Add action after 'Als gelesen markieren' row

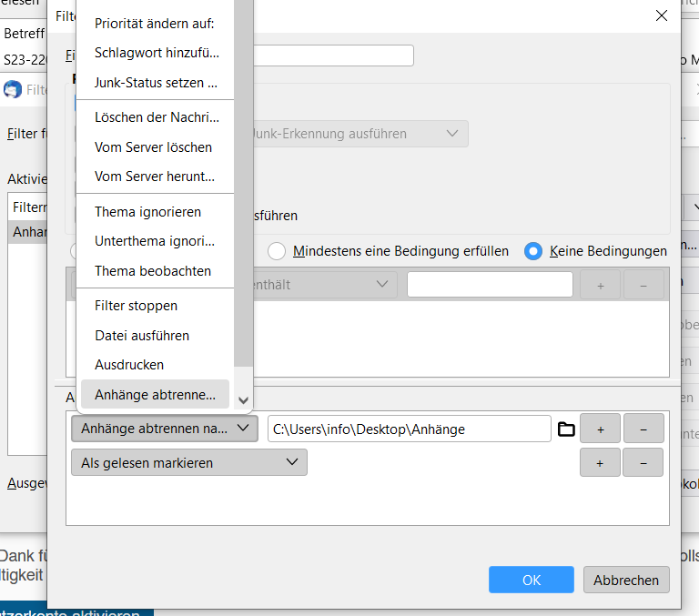pyautogui.click(x=600, y=463)
